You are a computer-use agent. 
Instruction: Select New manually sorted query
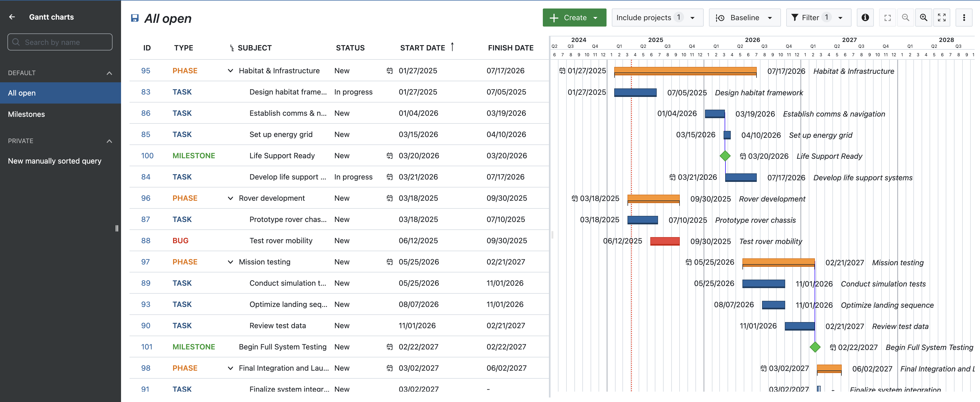[54, 161]
